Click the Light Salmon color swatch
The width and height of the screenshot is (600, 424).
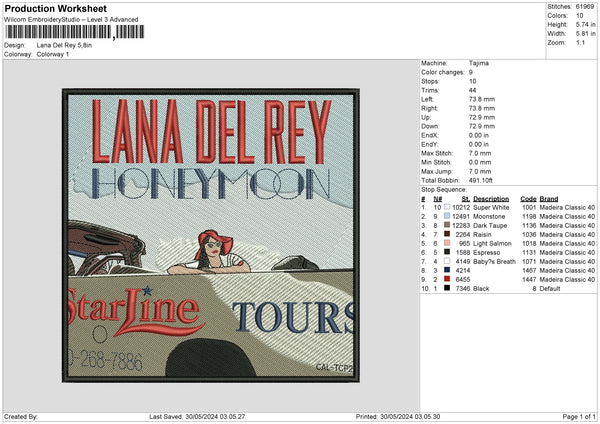(447, 243)
